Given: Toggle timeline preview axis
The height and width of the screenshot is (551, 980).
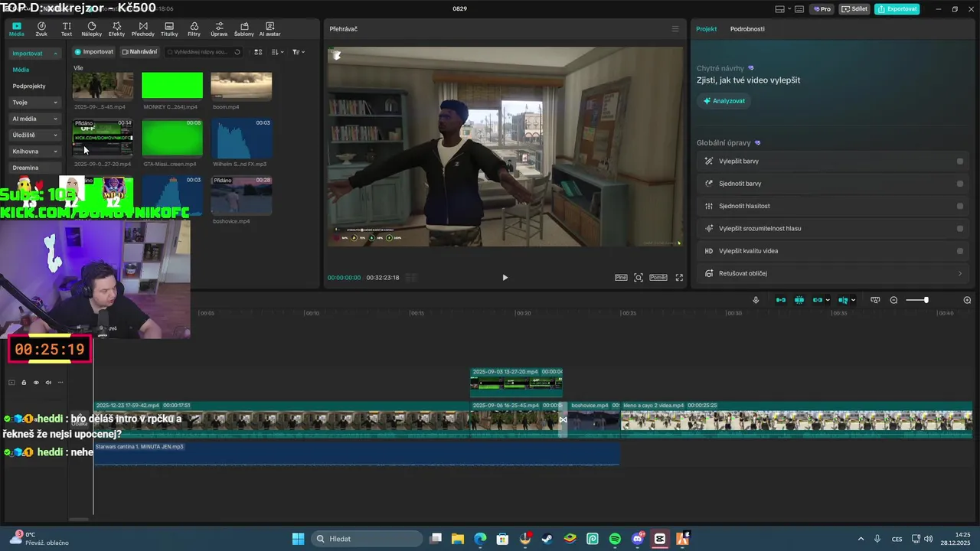Looking at the screenshot, I should 843,300.
